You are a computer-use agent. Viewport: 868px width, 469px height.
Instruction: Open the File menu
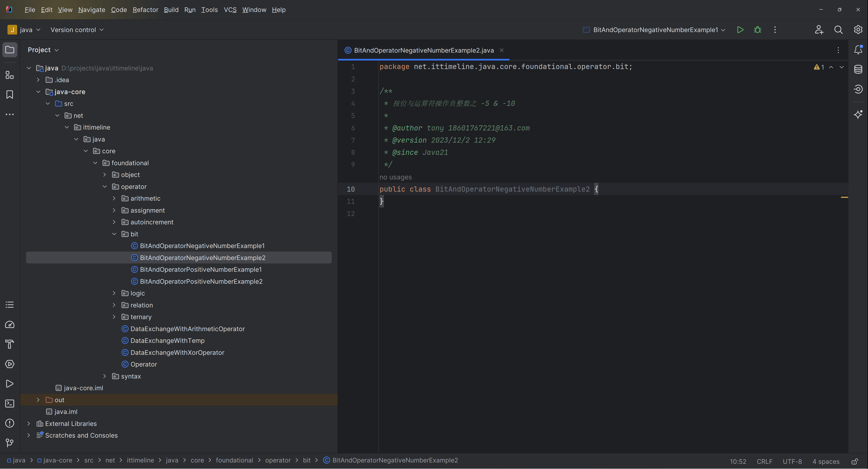tap(30, 10)
